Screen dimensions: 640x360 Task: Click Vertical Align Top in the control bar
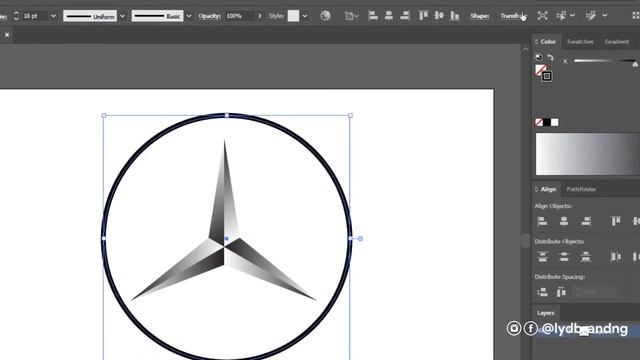coord(423,16)
